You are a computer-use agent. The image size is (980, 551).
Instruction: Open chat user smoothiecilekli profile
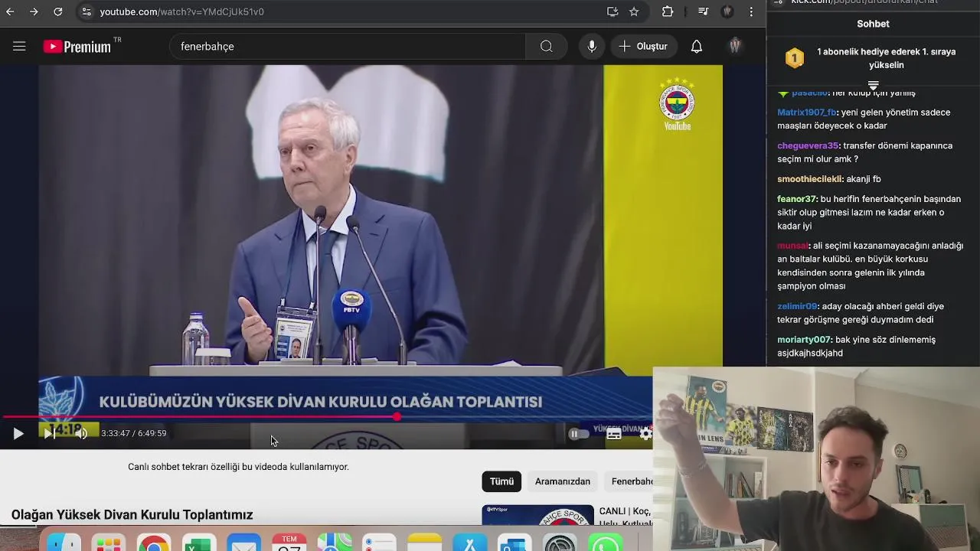pyautogui.click(x=810, y=179)
